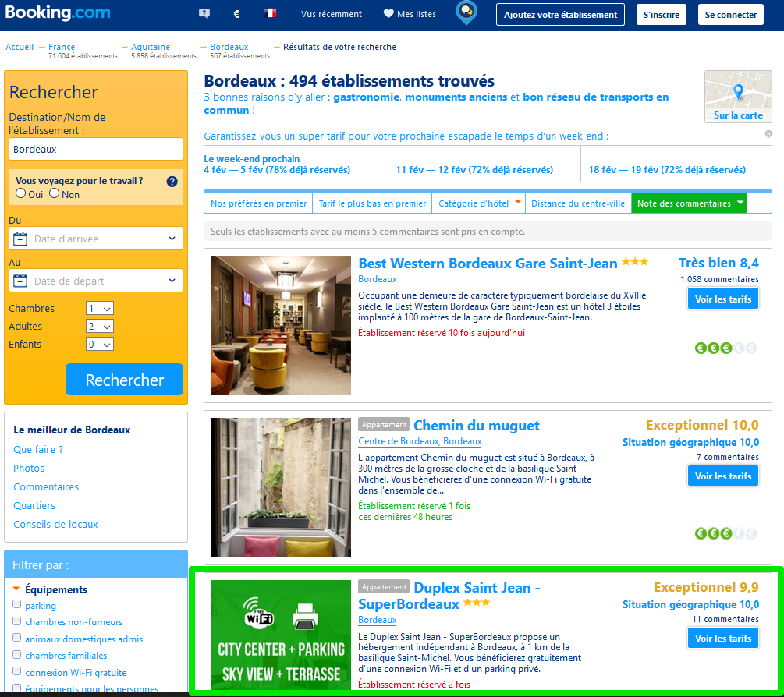This screenshot has width=784, height=697.
Task: Select Le week-end prochain 4 fév — 5 fév
Action: click(x=277, y=165)
